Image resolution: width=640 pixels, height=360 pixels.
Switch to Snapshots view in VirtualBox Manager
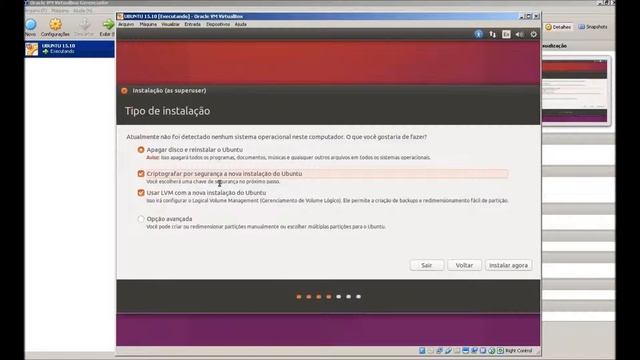click(593, 27)
